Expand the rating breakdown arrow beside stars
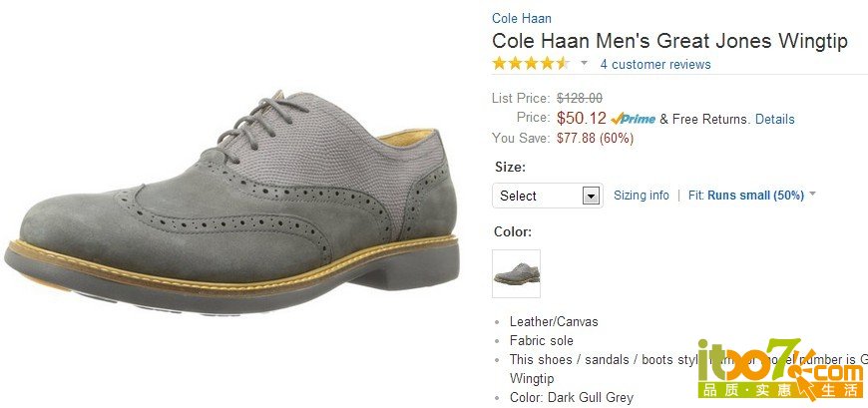Viewport: 868px width, 408px height. [584, 63]
